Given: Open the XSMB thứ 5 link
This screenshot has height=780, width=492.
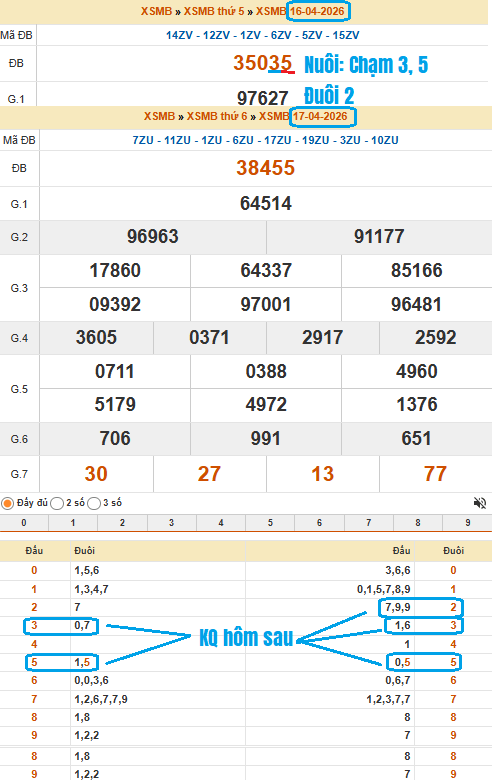Looking at the screenshot, I should coord(214,11).
